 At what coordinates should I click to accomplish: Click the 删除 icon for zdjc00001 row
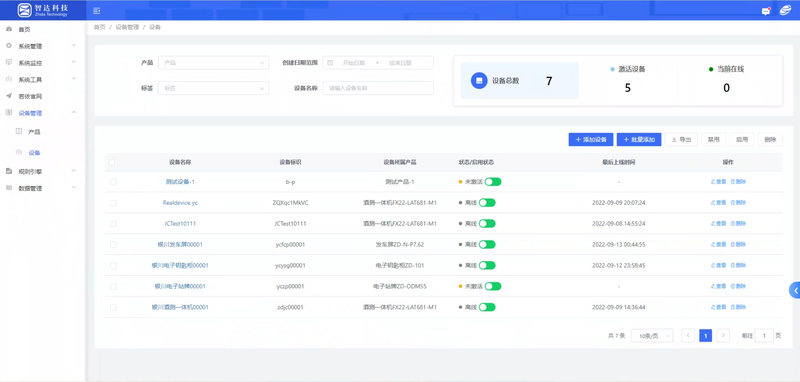point(733,307)
